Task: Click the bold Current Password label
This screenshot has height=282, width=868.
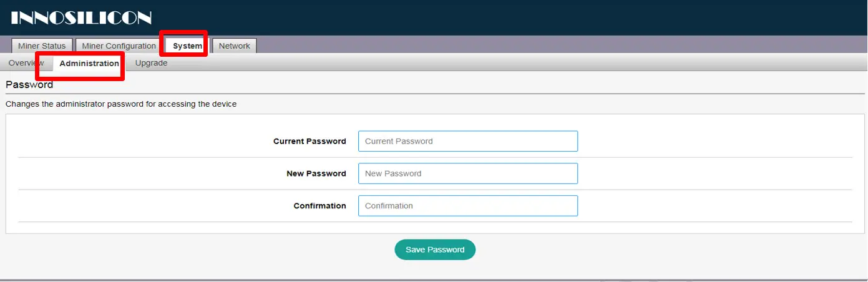Action: 310,142
